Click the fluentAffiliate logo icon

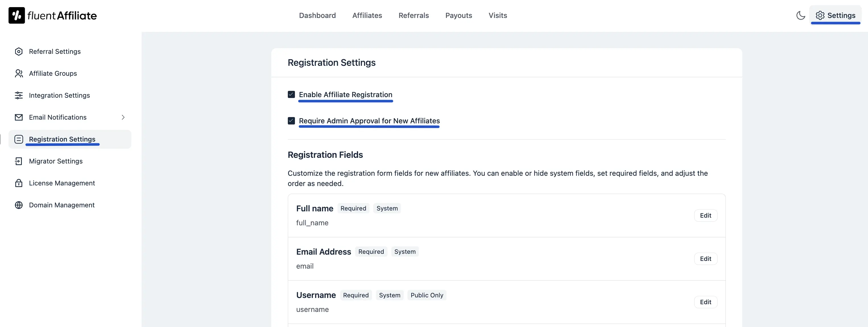tap(16, 15)
